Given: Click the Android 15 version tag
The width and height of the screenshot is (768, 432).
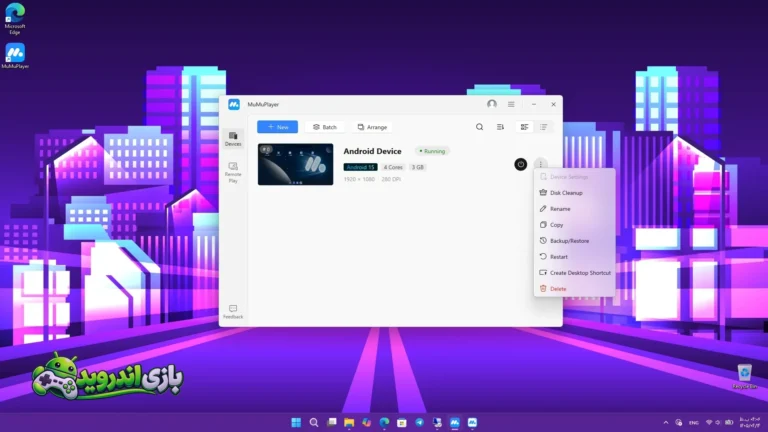Looking at the screenshot, I should pyautogui.click(x=360, y=167).
